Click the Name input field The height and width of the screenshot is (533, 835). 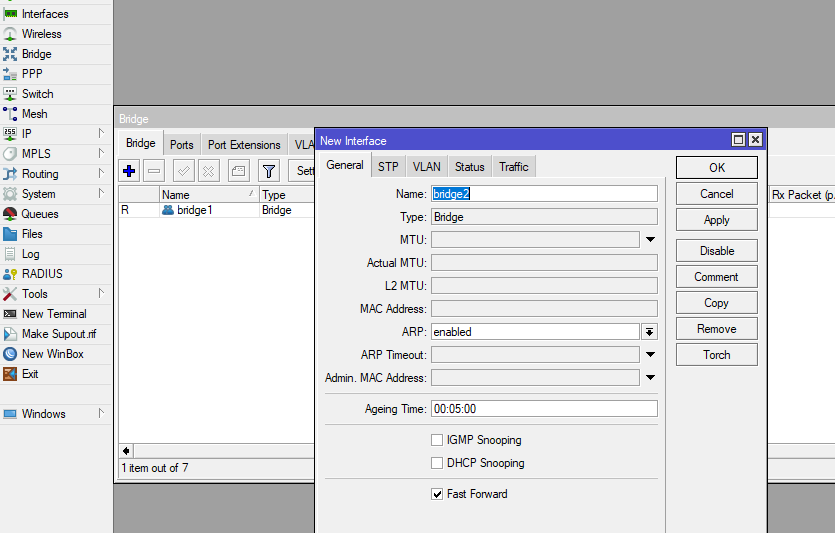[544, 194]
